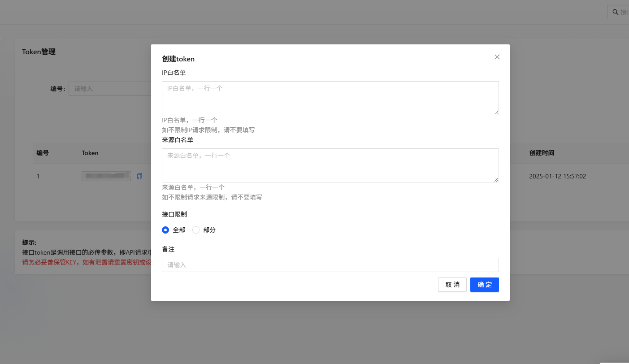Select the 全部 option under 接口限制
Screen dimensions: 629x364
pos(165,230)
